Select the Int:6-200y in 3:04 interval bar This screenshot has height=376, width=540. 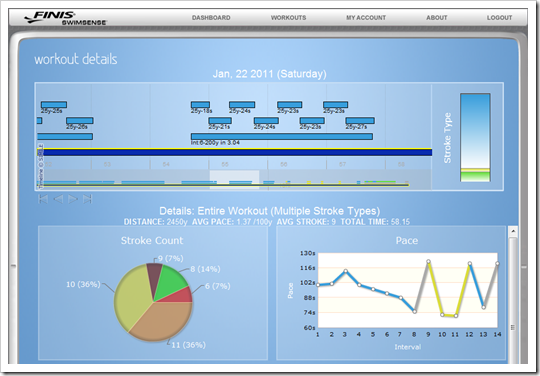click(x=282, y=137)
